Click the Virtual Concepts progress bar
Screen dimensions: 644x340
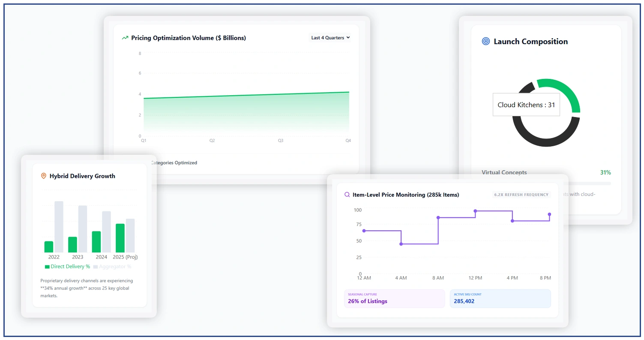click(587, 184)
